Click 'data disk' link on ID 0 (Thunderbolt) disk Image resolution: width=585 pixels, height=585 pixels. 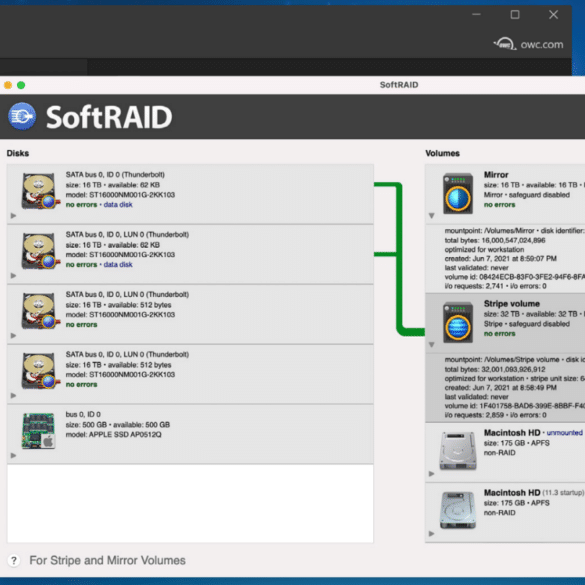pyautogui.click(x=118, y=204)
